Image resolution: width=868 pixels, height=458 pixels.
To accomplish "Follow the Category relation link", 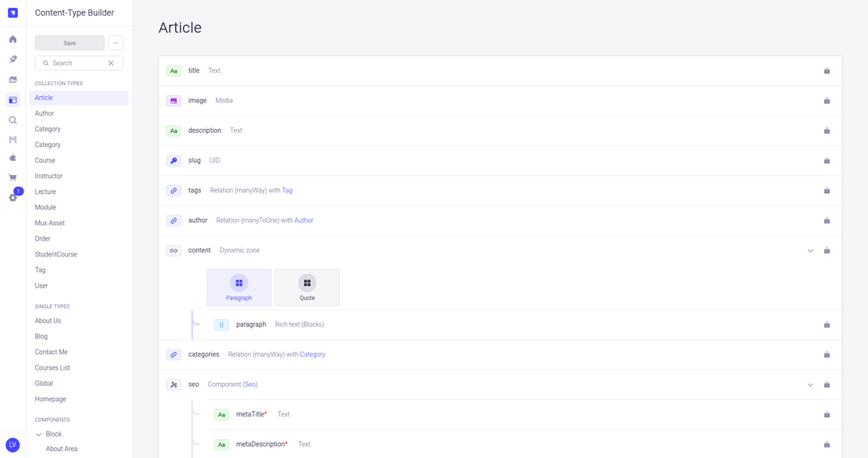I will 313,355.
